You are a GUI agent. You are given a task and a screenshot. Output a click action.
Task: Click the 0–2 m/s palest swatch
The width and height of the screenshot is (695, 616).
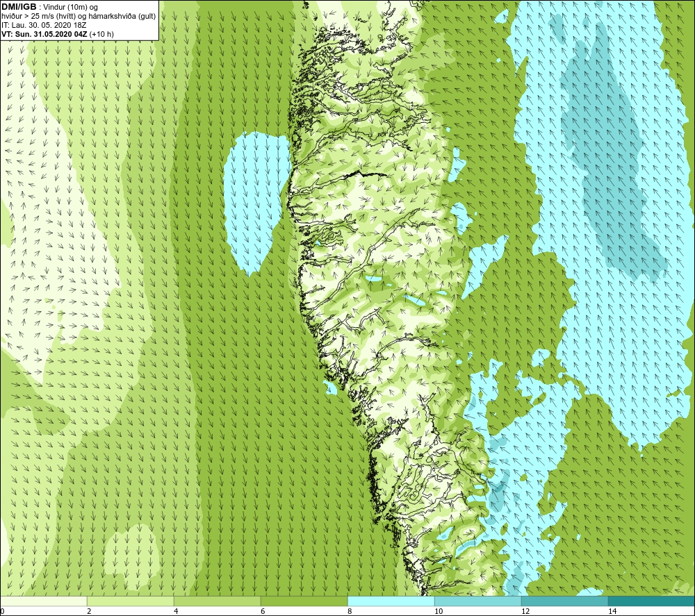[x=43, y=601]
